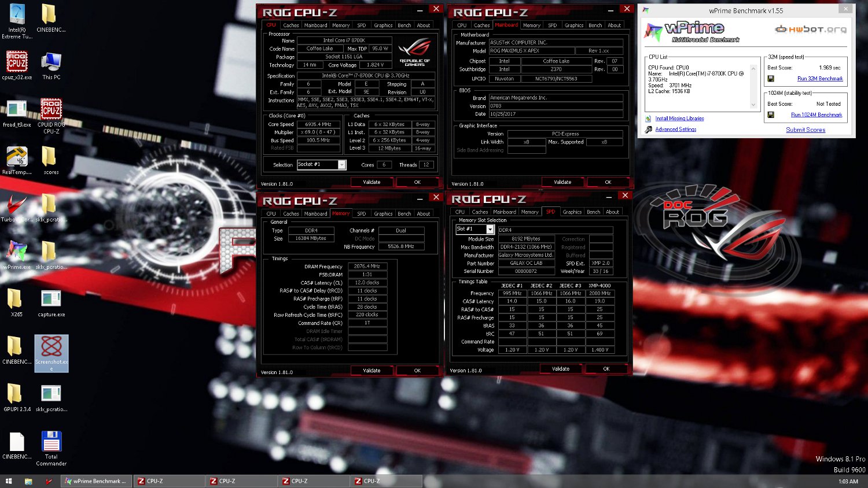The width and height of the screenshot is (868, 488).
Task: Click Validate in the CPU tab window
Action: click(x=372, y=182)
